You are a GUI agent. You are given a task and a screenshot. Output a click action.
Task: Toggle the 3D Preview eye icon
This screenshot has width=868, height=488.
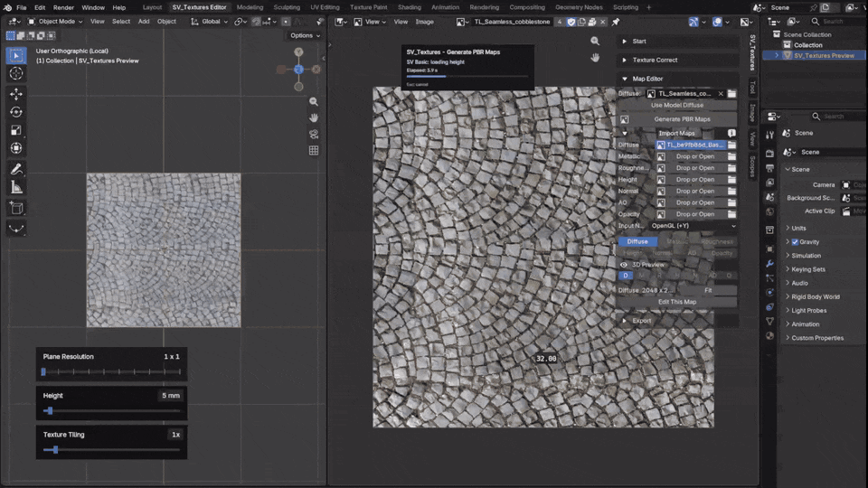point(624,265)
